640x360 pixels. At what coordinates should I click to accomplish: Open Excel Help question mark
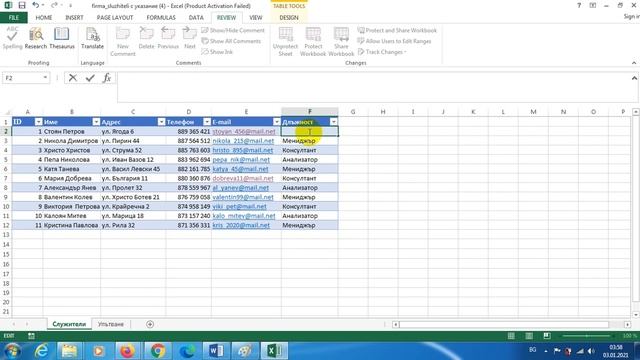tap(579, 5)
